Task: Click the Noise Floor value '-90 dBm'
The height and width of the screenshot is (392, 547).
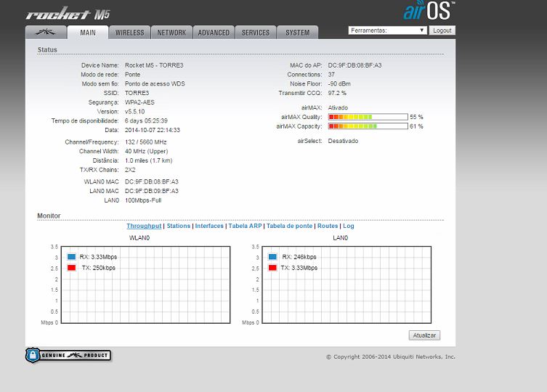Action: (339, 83)
